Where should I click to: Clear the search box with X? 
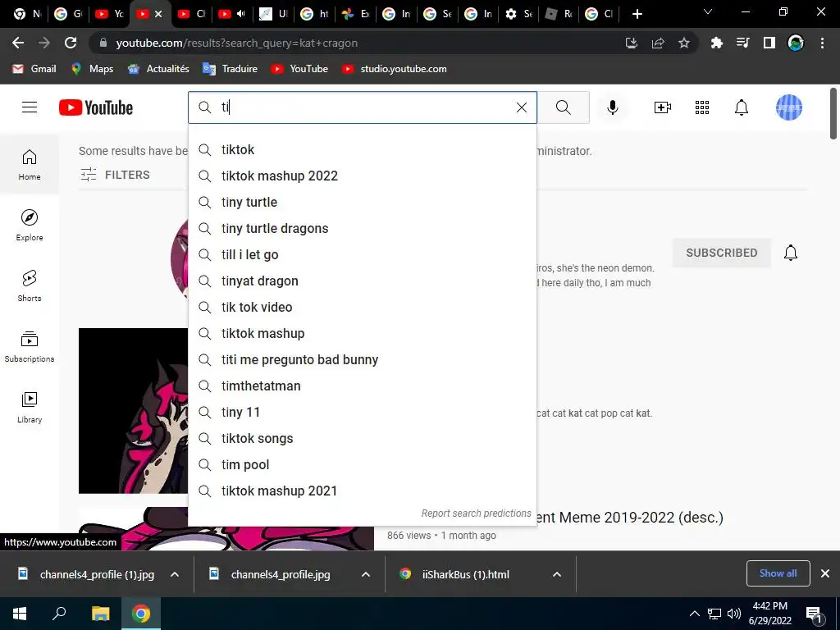pyautogui.click(x=521, y=107)
